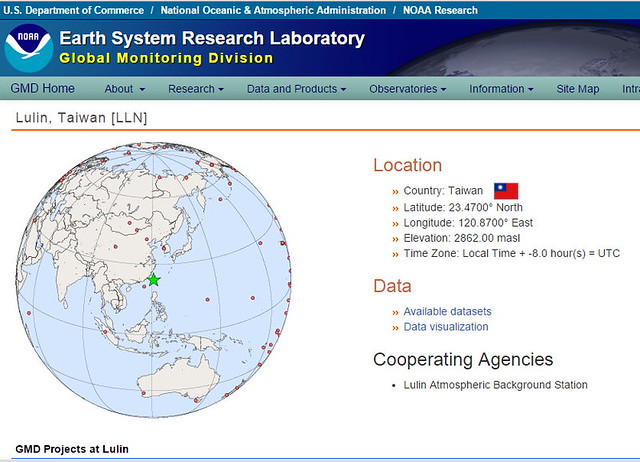Click the globe map of station locations
The image size is (640, 462).
point(153,280)
